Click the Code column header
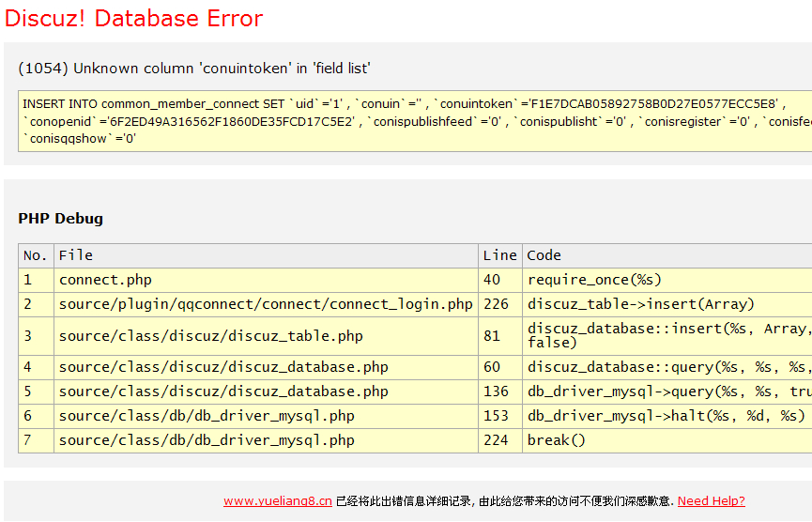The width and height of the screenshot is (812, 522). point(667,255)
